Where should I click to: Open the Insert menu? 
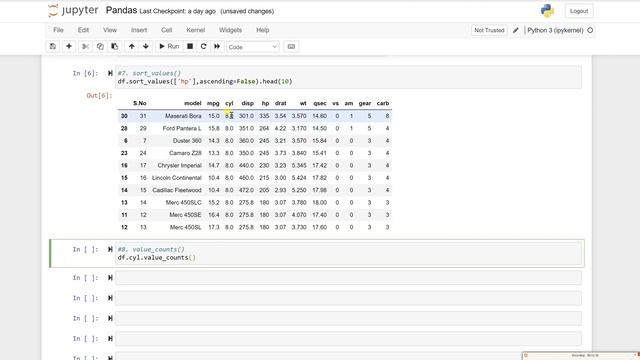pyautogui.click(x=139, y=30)
